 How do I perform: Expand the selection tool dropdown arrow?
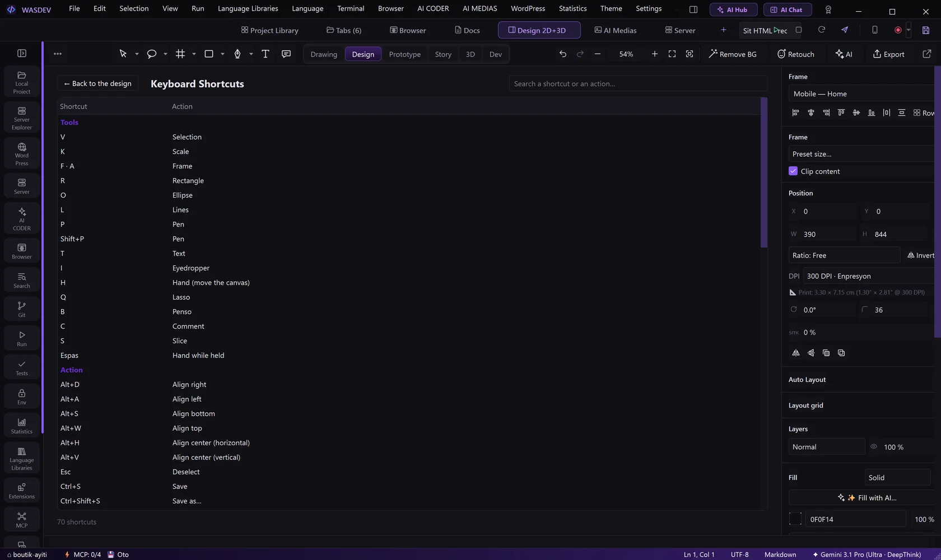137,54
